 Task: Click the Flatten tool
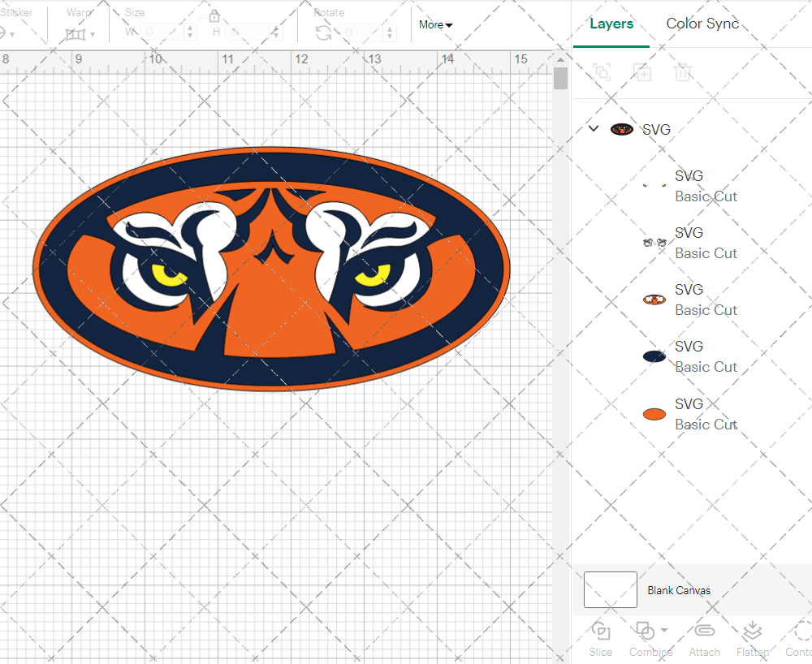click(x=753, y=639)
